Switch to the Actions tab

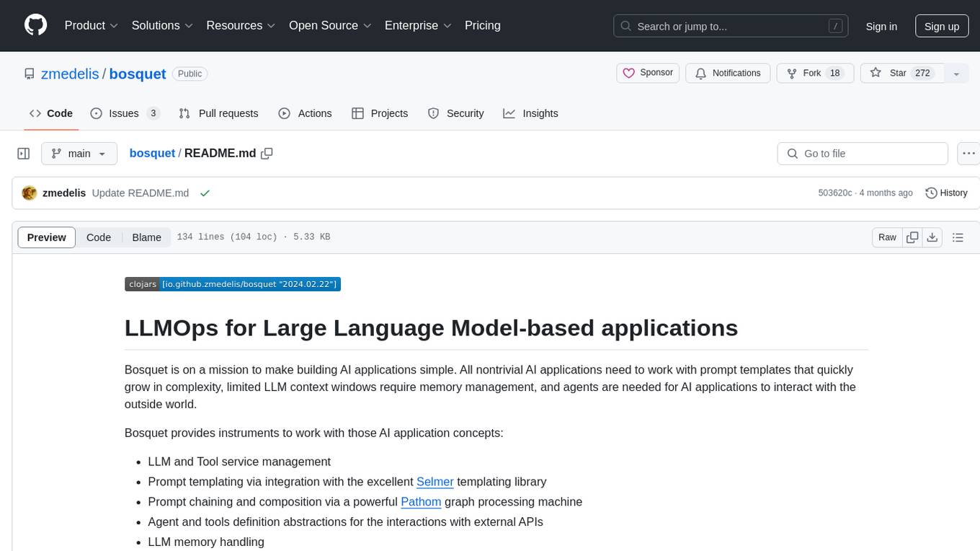pos(305,113)
